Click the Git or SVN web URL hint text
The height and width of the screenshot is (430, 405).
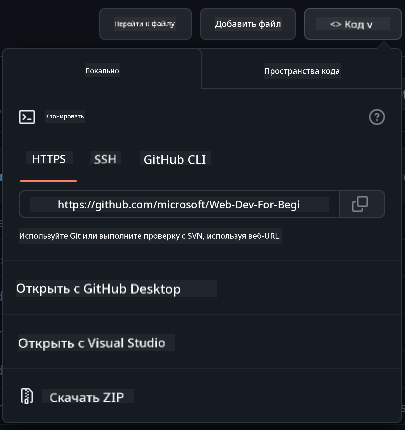coord(149,236)
